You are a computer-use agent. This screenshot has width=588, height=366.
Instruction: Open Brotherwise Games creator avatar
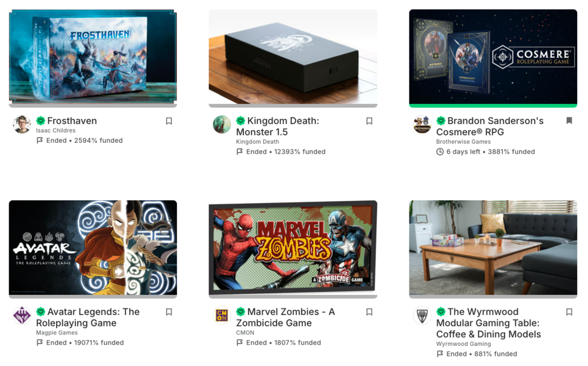tap(422, 124)
